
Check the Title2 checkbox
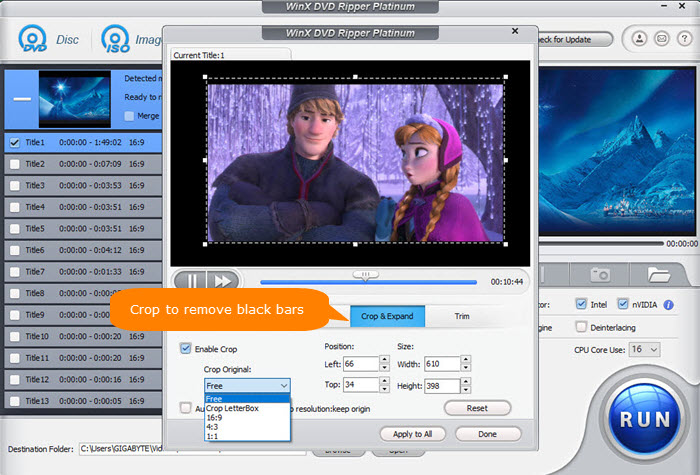[15, 164]
